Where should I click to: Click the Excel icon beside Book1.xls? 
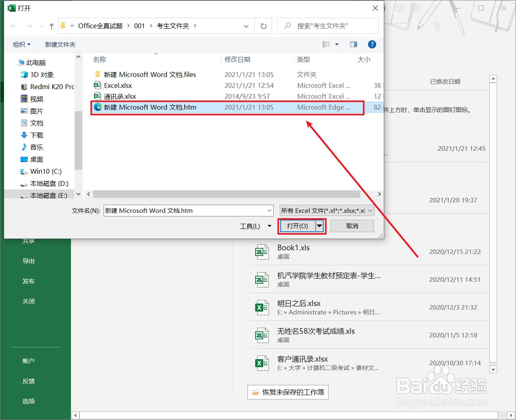pos(262,252)
